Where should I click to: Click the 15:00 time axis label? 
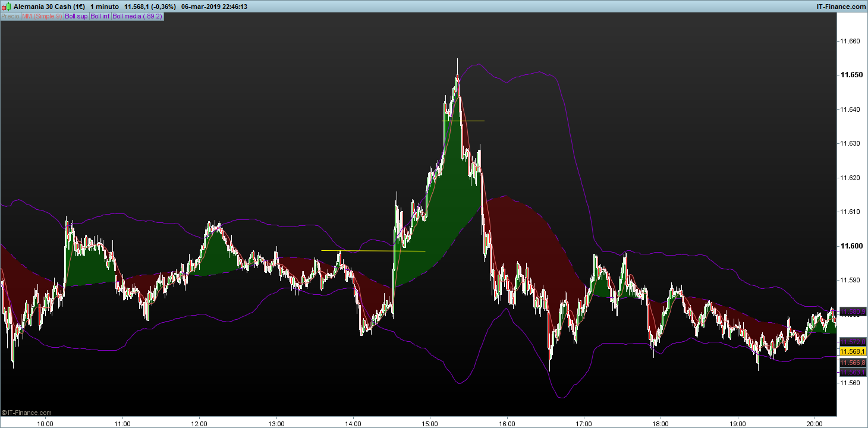tap(430, 424)
